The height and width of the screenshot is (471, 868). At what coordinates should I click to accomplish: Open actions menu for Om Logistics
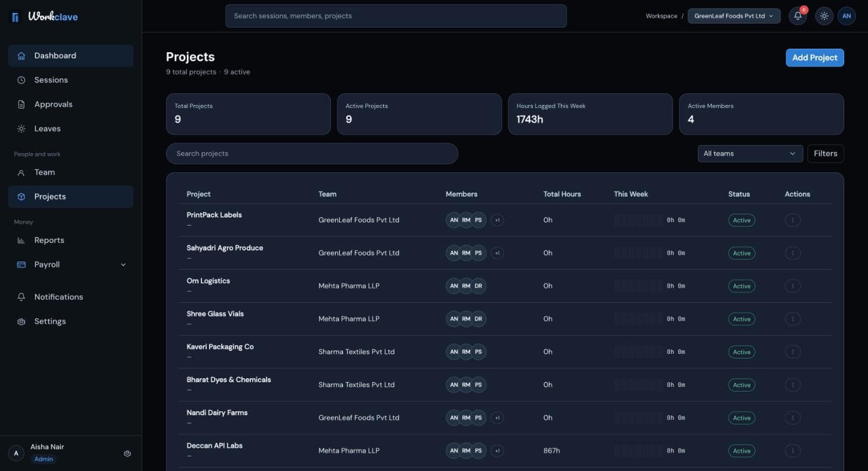793,286
